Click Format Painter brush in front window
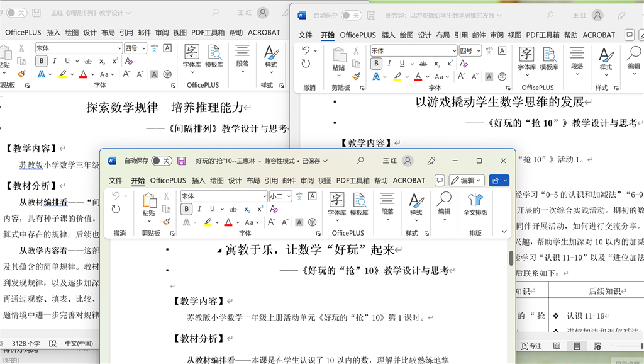Viewport: 644px width, 364px height. [x=166, y=222]
